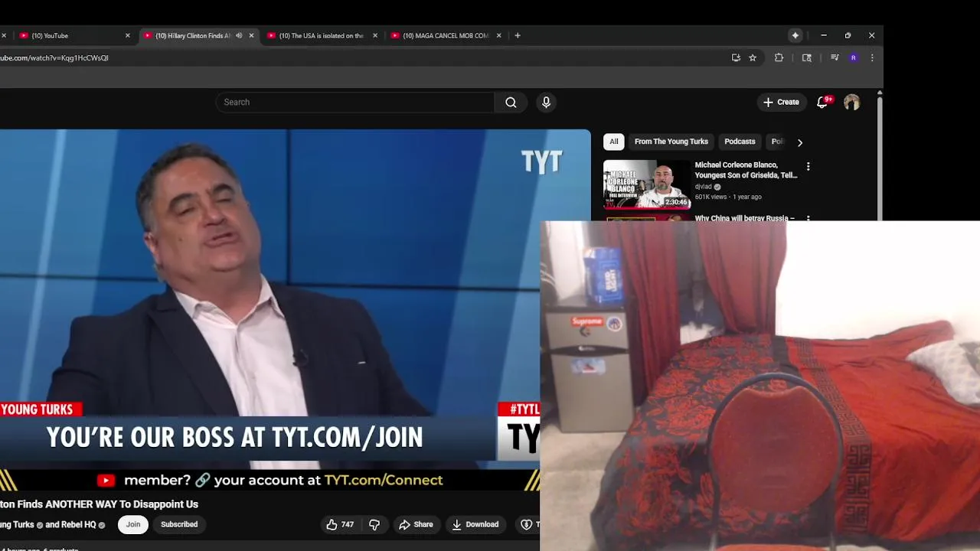980x551 pixels.
Task: Select the Podcasts filter chip
Action: pyautogui.click(x=740, y=142)
